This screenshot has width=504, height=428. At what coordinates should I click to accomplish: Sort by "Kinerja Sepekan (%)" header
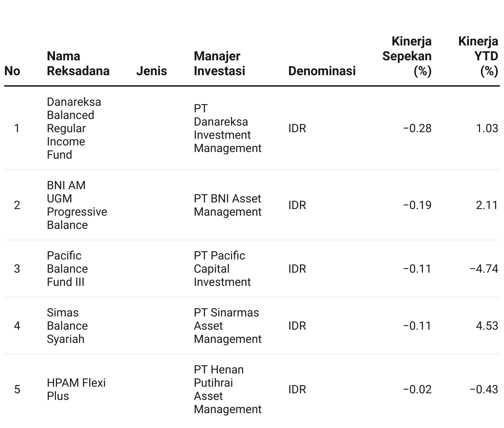[407, 56]
